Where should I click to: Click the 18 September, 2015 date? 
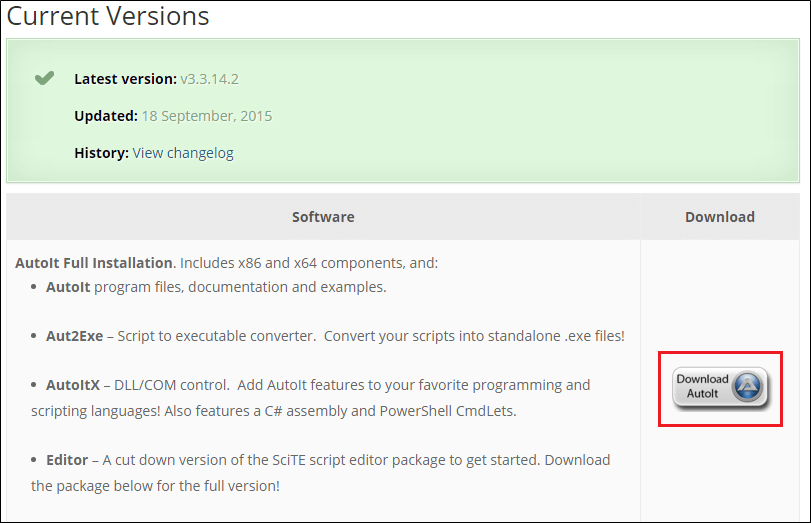207,116
